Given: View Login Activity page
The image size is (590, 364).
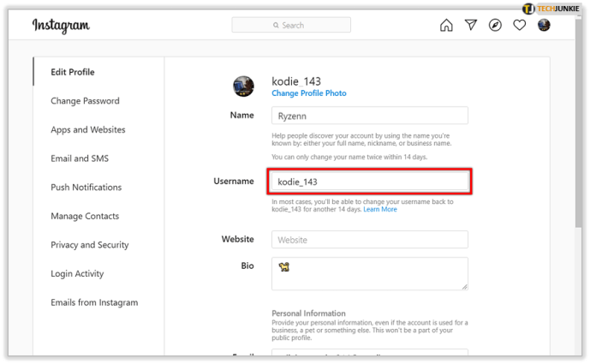Looking at the screenshot, I should pyautogui.click(x=77, y=274).
